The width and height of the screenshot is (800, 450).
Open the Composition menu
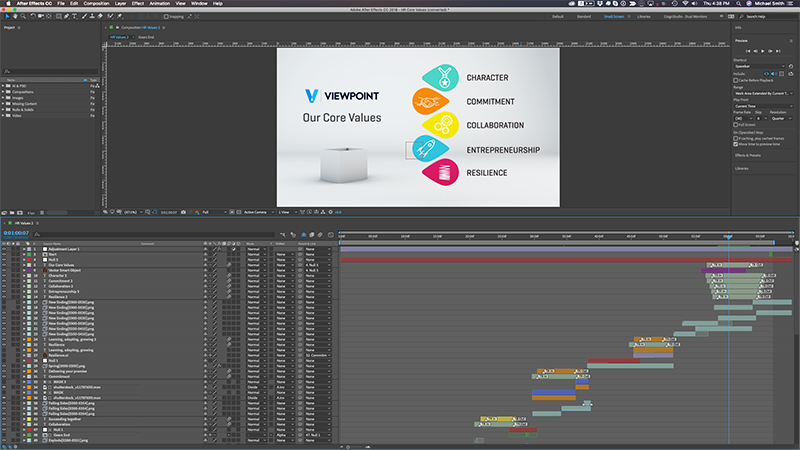96,3
